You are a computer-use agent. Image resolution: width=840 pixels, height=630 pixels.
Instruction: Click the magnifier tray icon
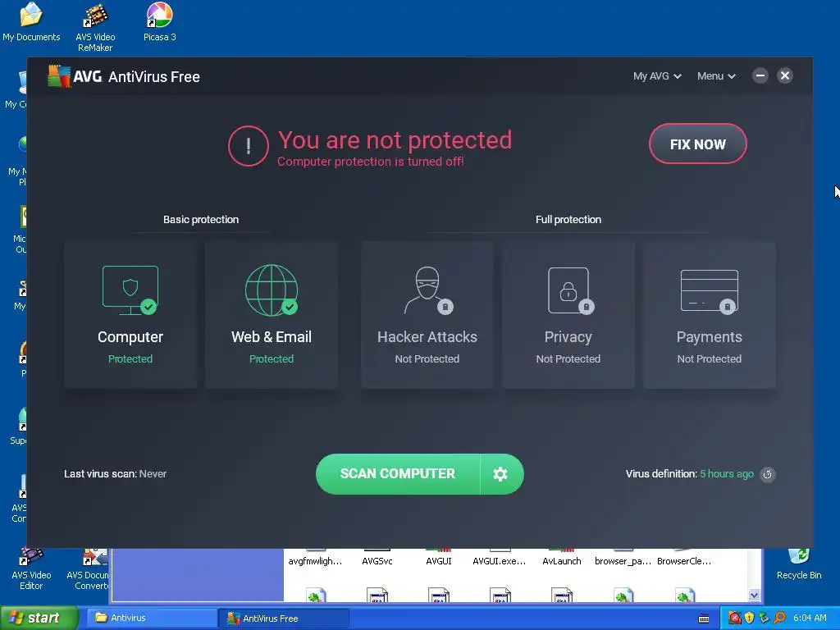[779, 619]
